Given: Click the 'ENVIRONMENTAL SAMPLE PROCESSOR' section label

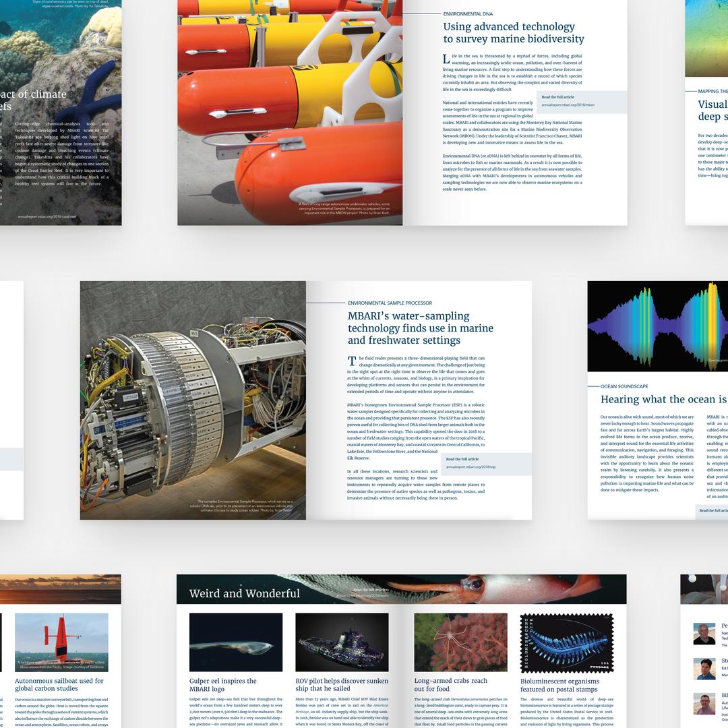Looking at the screenshot, I should pyautogui.click(x=390, y=303).
